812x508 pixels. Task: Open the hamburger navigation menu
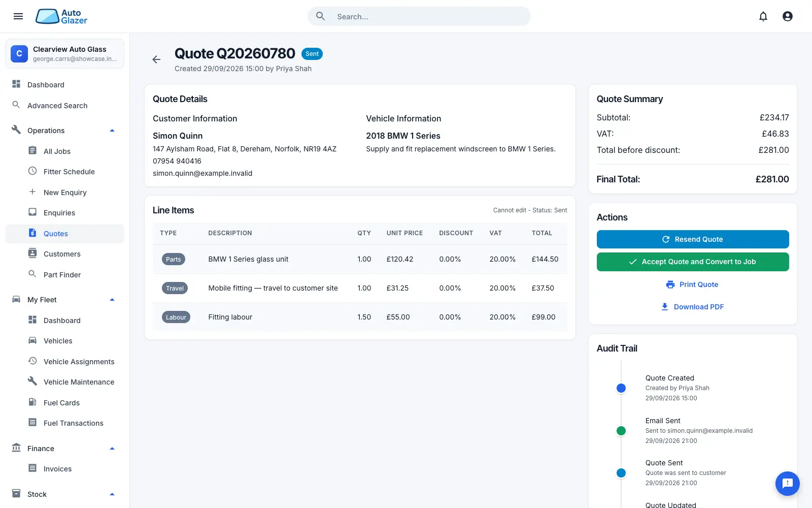point(18,16)
